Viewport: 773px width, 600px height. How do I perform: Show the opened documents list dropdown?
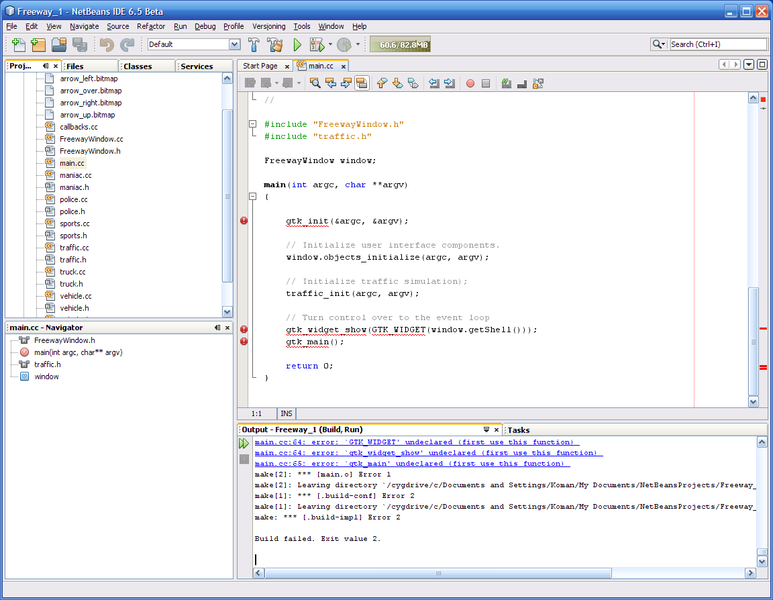pyautogui.click(x=748, y=65)
